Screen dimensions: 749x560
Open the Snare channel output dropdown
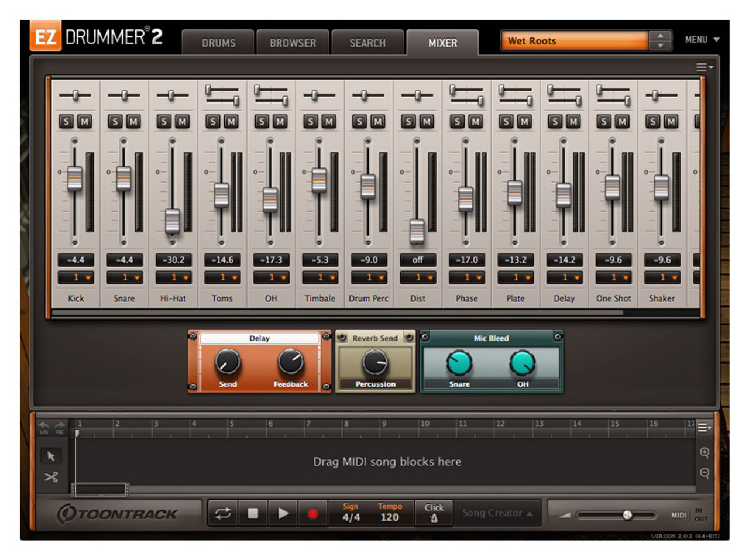click(x=125, y=277)
